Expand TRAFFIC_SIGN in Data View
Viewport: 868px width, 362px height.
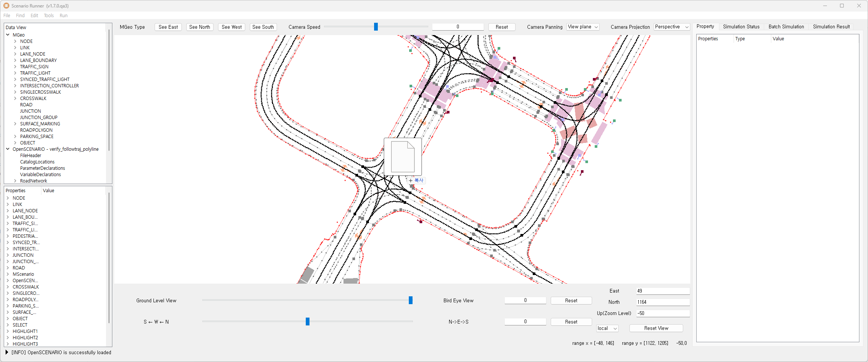pos(15,67)
